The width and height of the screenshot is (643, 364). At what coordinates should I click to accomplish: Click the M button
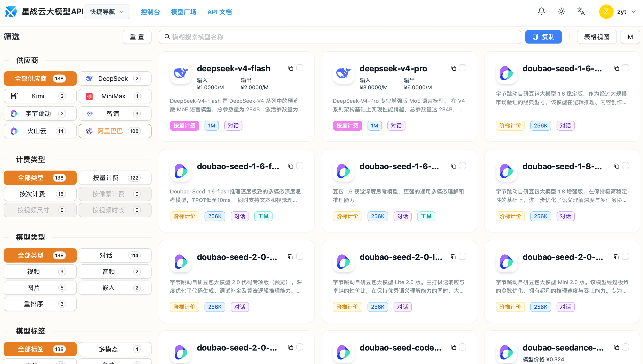(630, 37)
